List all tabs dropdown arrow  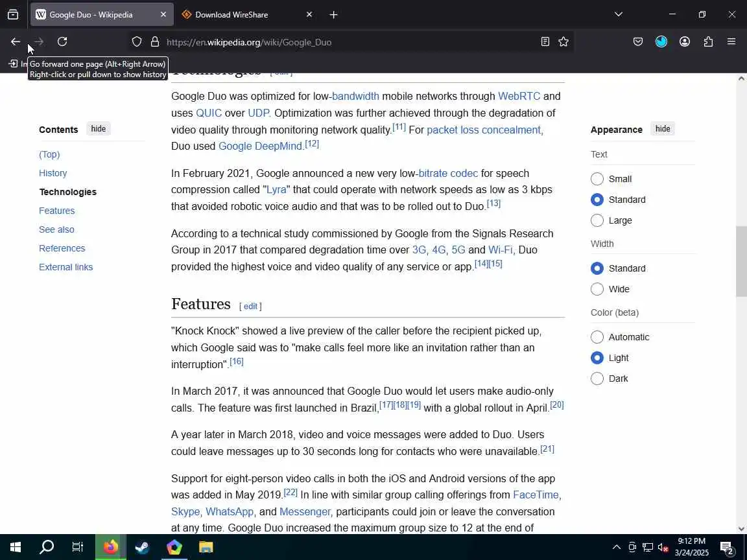(619, 14)
